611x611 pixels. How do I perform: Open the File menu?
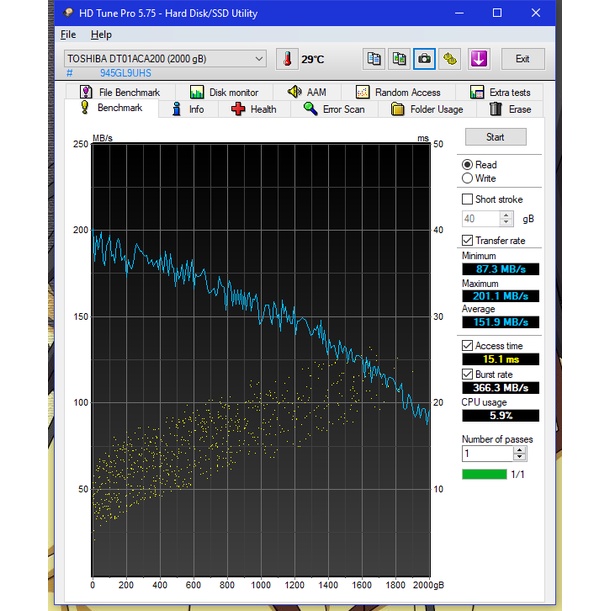pyautogui.click(x=68, y=35)
